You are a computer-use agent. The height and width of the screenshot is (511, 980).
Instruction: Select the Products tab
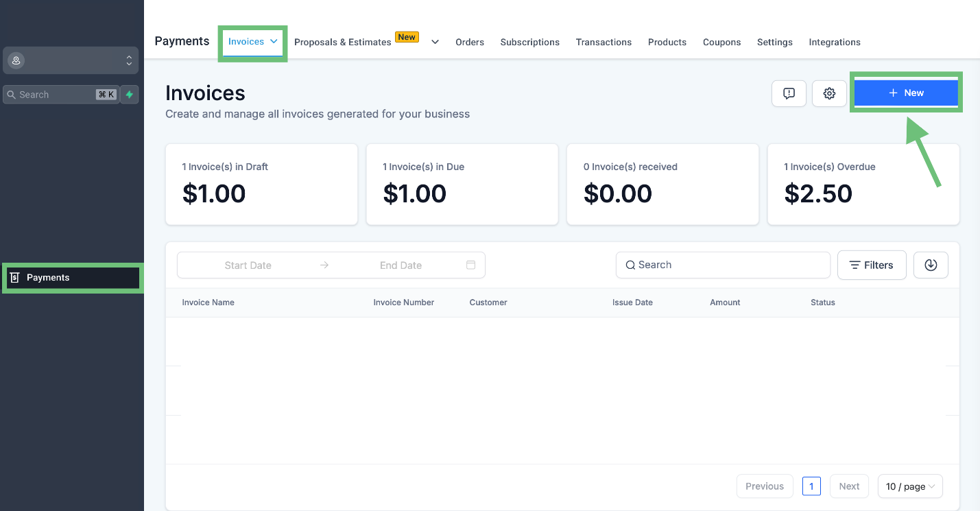click(667, 42)
